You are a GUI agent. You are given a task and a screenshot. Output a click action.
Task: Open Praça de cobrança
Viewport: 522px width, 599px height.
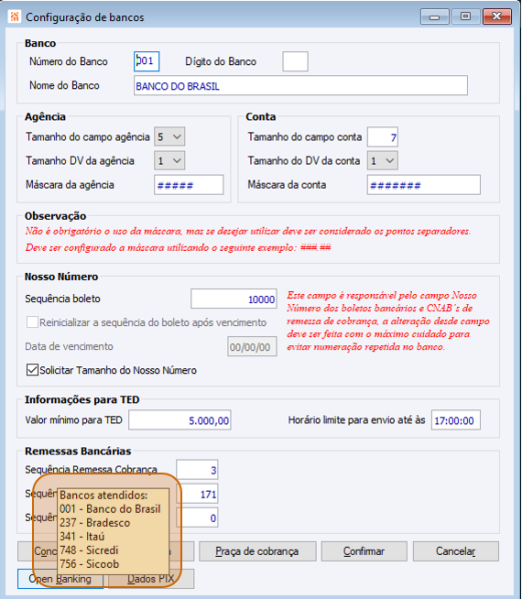pos(258,551)
